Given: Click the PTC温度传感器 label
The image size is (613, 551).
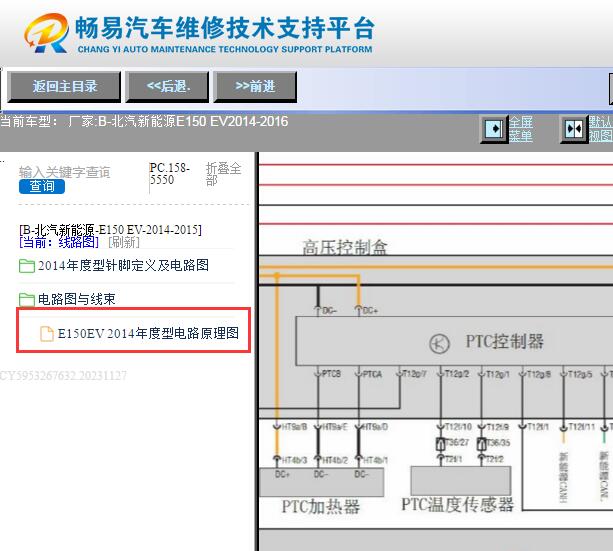Looking at the screenshot, I should (x=457, y=504).
